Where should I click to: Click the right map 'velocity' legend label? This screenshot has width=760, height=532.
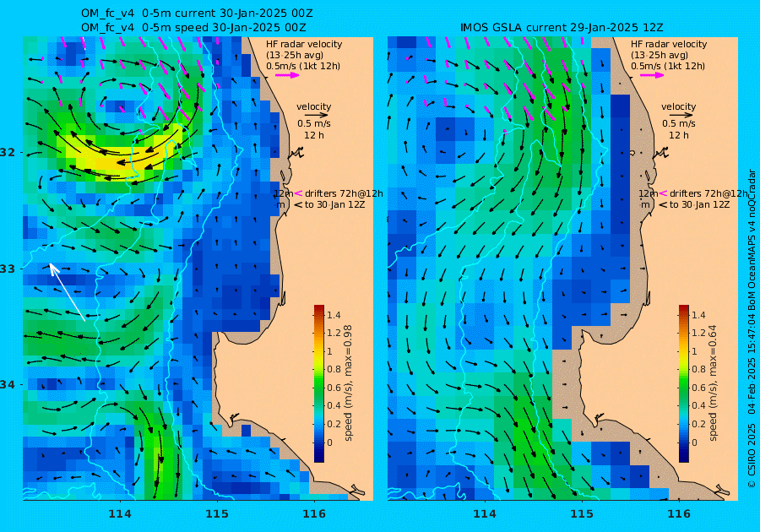[678, 106]
